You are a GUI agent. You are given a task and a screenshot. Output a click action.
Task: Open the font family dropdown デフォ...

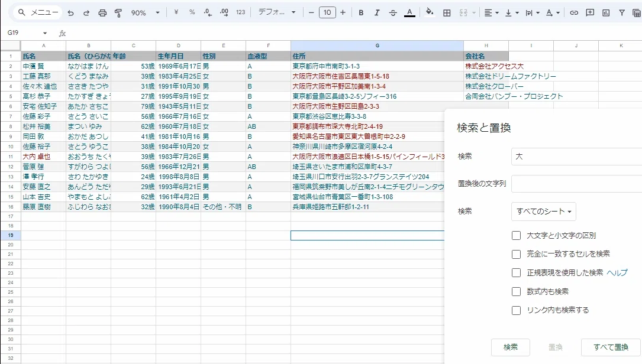pos(277,12)
